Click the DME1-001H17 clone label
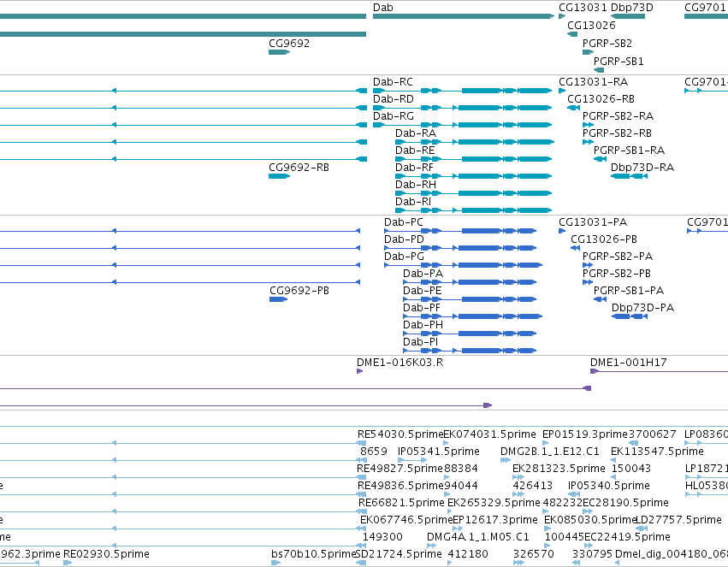728x567 pixels. click(x=628, y=363)
